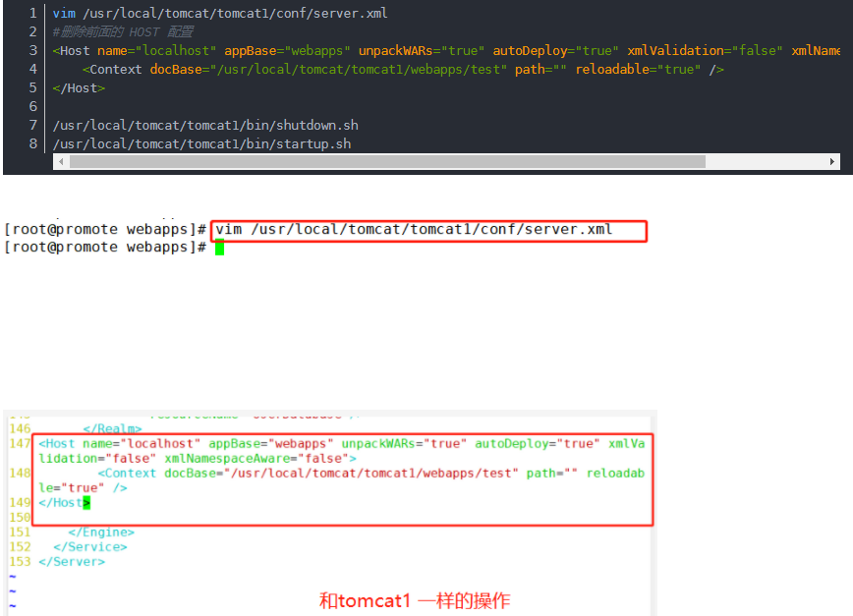Click the red caption '和tomcat1 一样的操作'
The image size is (853, 616).
coord(415,601)
